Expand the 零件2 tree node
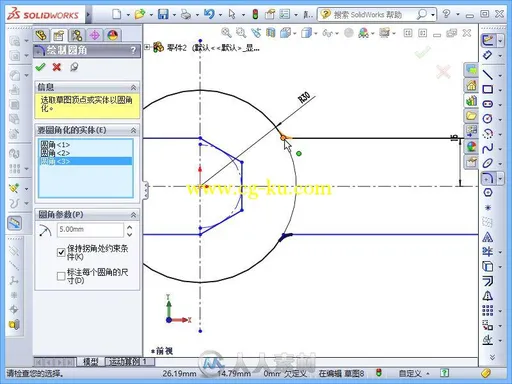 click(147, 47)
